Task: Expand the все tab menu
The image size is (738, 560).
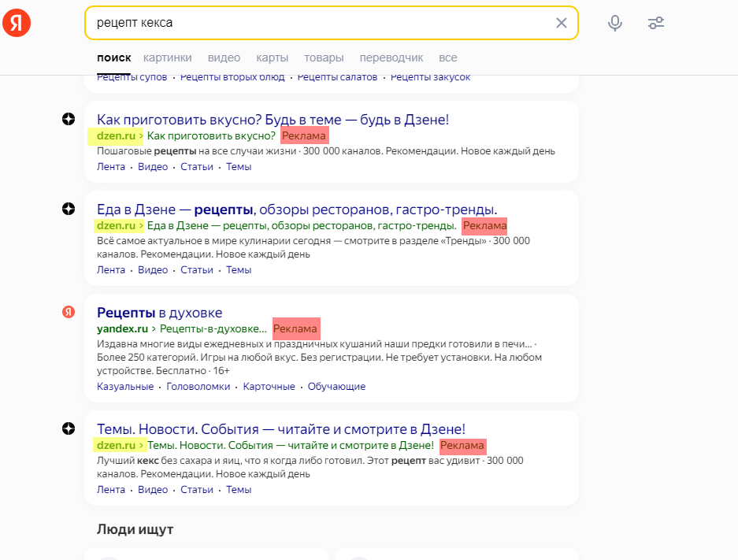Action: click(448, 57)
